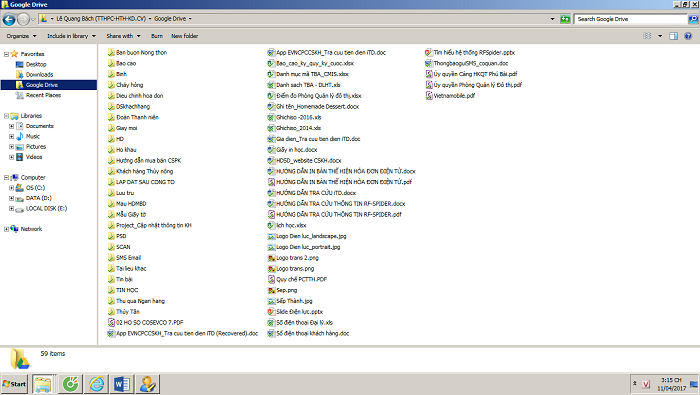This screenshot has width=700, height=395.
Task: Click the Change your view icon
Action: point(647,36)
